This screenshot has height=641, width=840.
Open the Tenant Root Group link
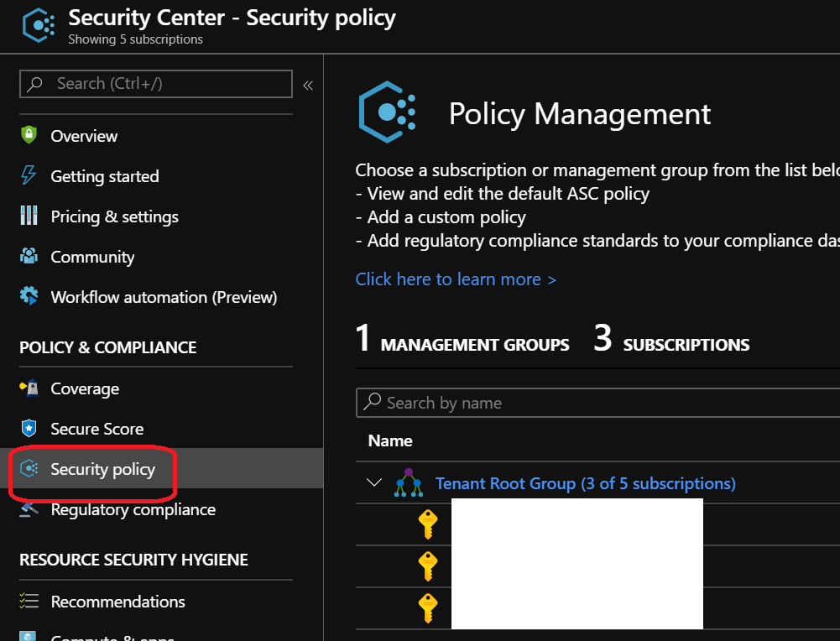[585, 483]
